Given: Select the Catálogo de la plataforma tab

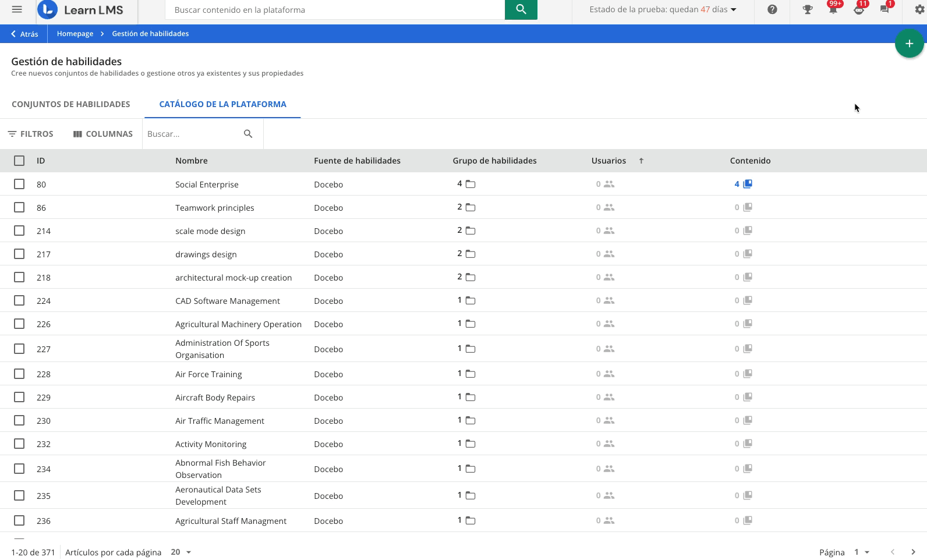Looking at the screenshot, I should tap(222, 104).
